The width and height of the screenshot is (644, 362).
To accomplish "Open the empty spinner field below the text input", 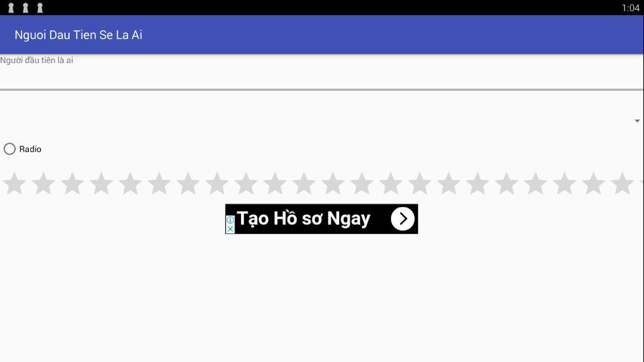I will coord(322,121).
